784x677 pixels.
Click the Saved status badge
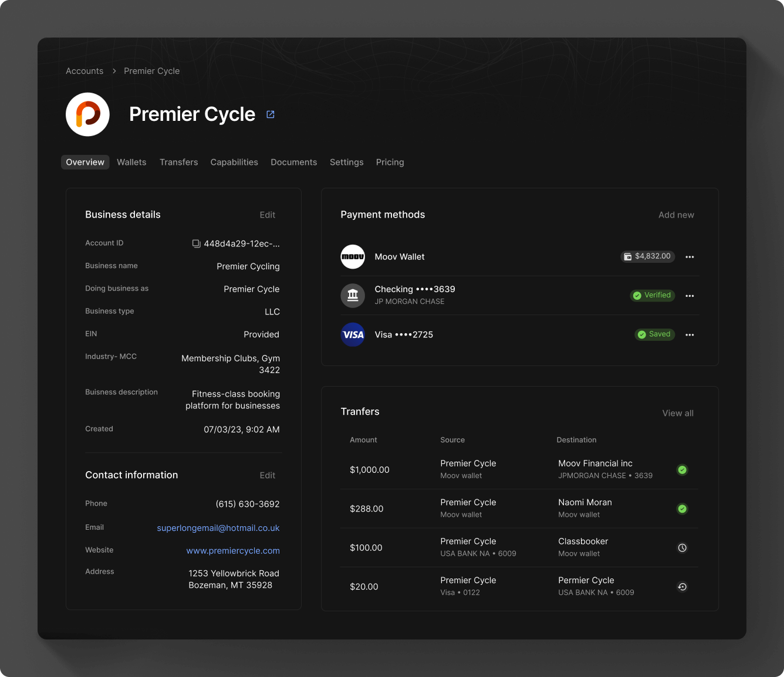pyautogui.click(x=654, y=334)
